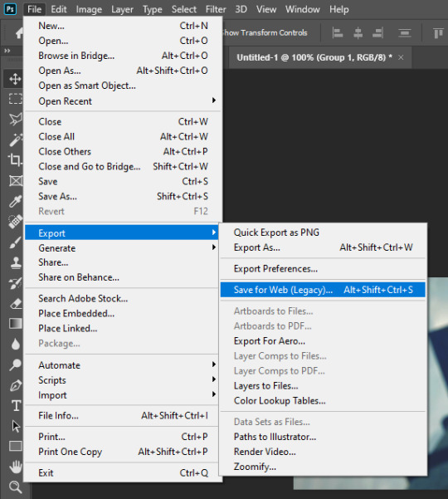Click the align top edges icon
448x499 pixels.
[438, 32]
